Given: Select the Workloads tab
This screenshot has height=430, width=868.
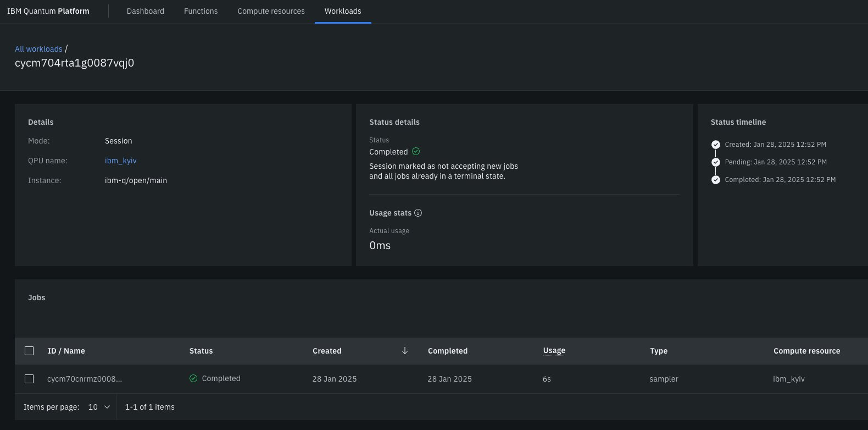Looking at the screenshot, I should coord(343,11).
